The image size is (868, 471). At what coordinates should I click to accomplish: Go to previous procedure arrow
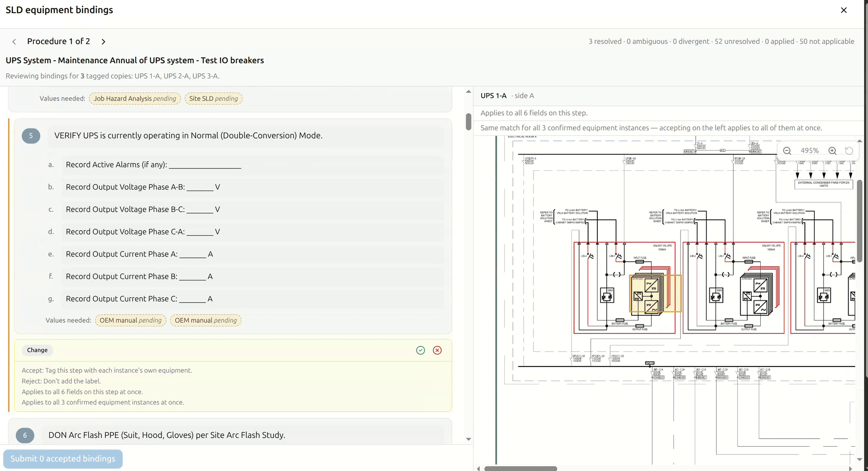point(14,41)
